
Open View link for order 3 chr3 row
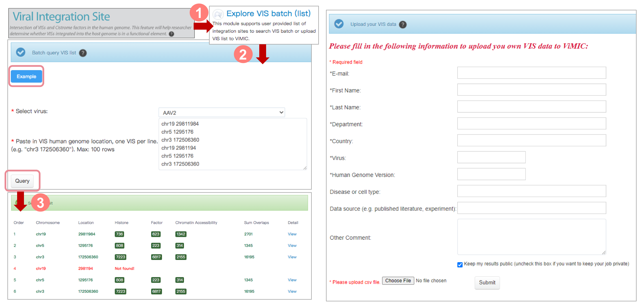tap(292, 257)
